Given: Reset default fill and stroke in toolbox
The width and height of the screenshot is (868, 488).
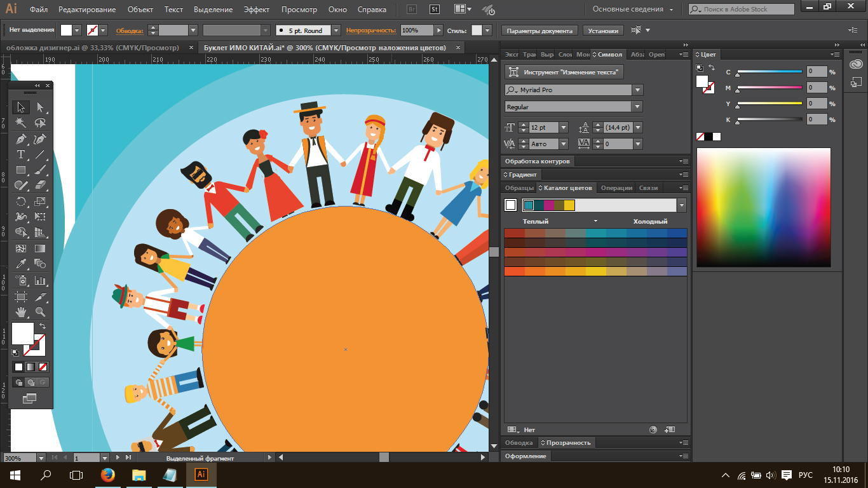Looking at the screenshot, I should (15, 352).
